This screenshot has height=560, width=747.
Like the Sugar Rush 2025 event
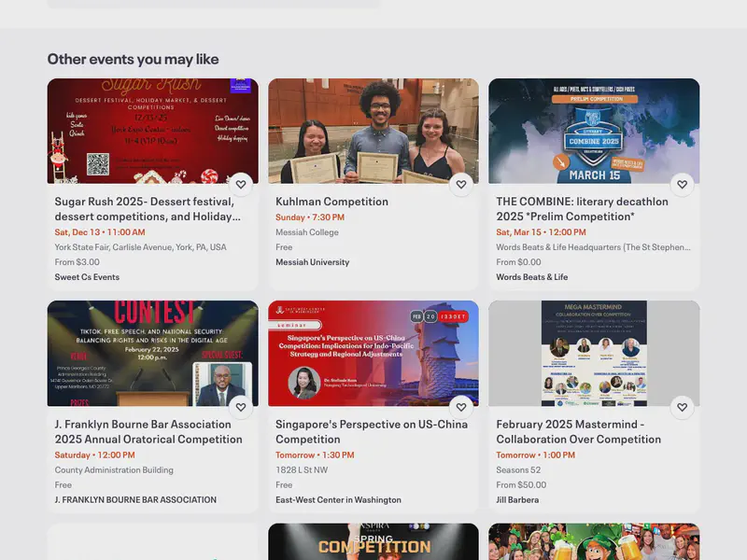(x=241, y=184)
